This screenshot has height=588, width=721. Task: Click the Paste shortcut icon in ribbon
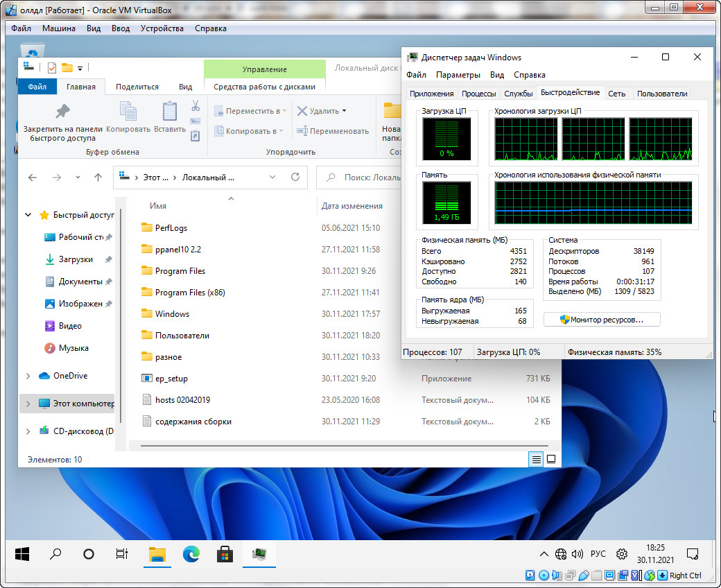click(196, 136)
